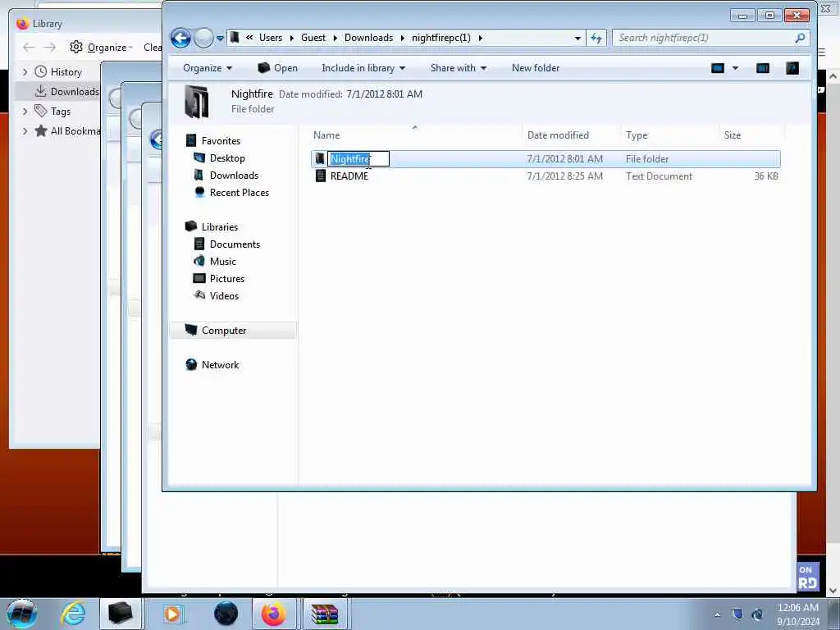Click Windows Explorer taskbar icon
The width and height of the screenshot is (840, 630).
[x=121, y=614]
